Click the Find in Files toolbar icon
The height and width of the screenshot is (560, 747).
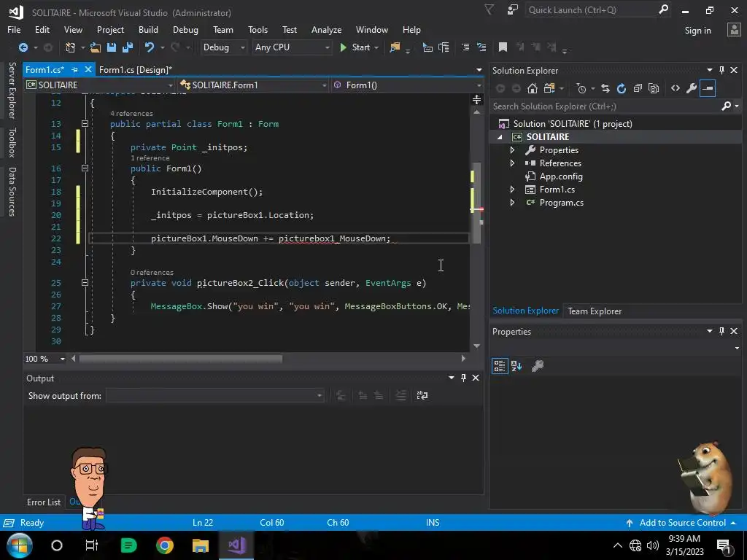395,47
